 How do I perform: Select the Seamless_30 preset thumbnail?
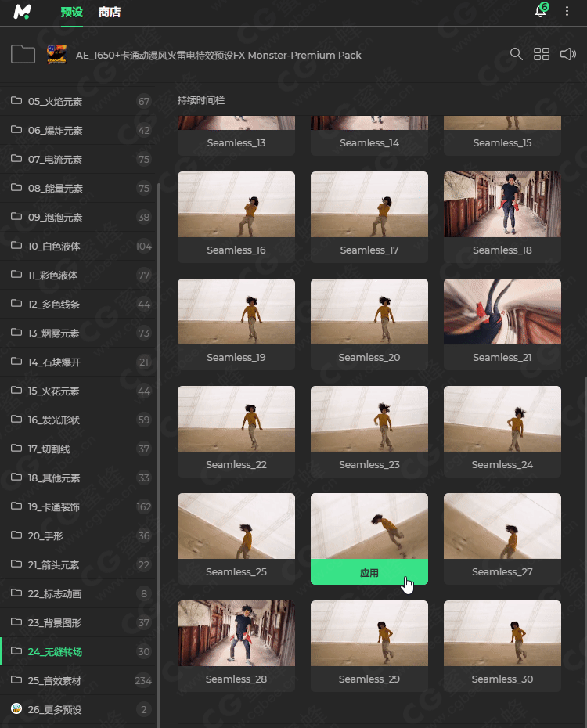[x=502, y=634]
